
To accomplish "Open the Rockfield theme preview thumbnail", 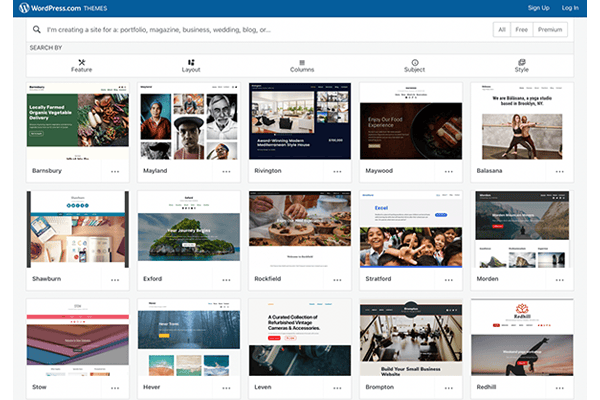I will (x=300, y=229).
